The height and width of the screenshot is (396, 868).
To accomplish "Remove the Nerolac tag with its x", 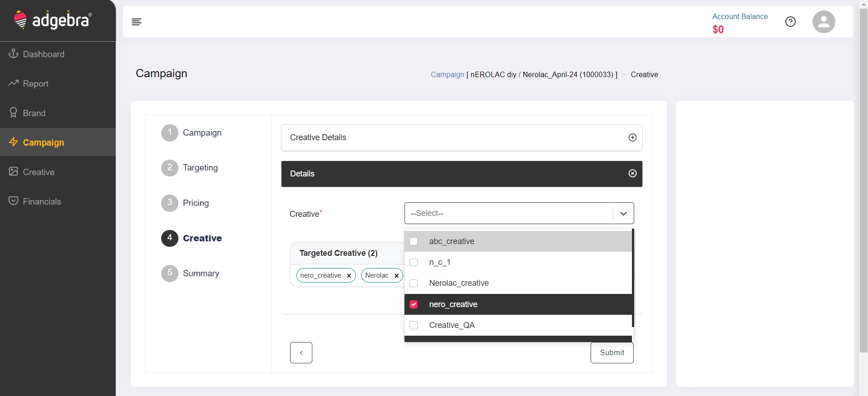I will point(396,276).
